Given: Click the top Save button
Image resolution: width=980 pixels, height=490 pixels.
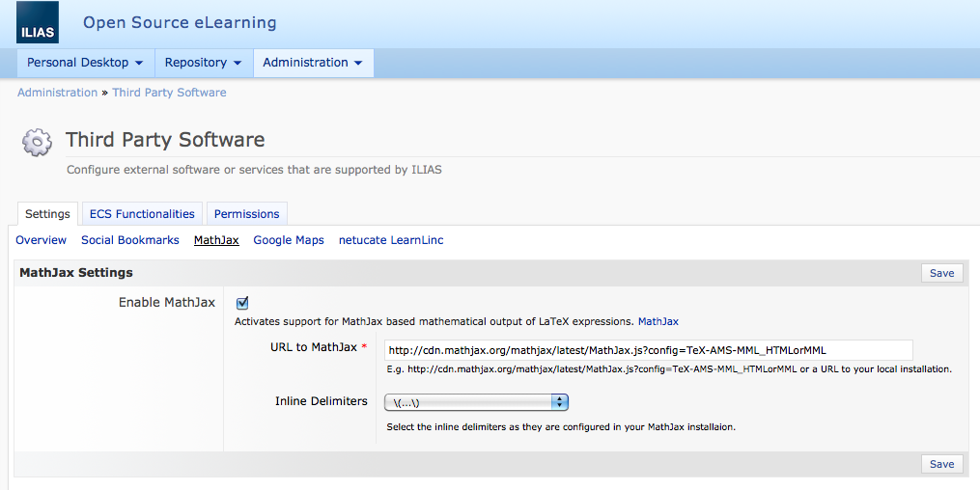Looking at the screenshot, I should pos(941,273).
